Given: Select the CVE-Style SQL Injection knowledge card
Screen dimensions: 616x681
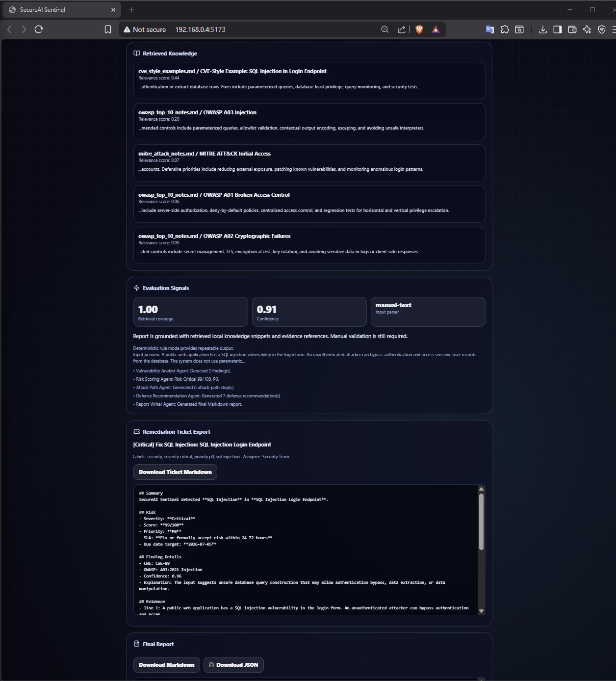Looking at the screenshot, I should point(309,80).
